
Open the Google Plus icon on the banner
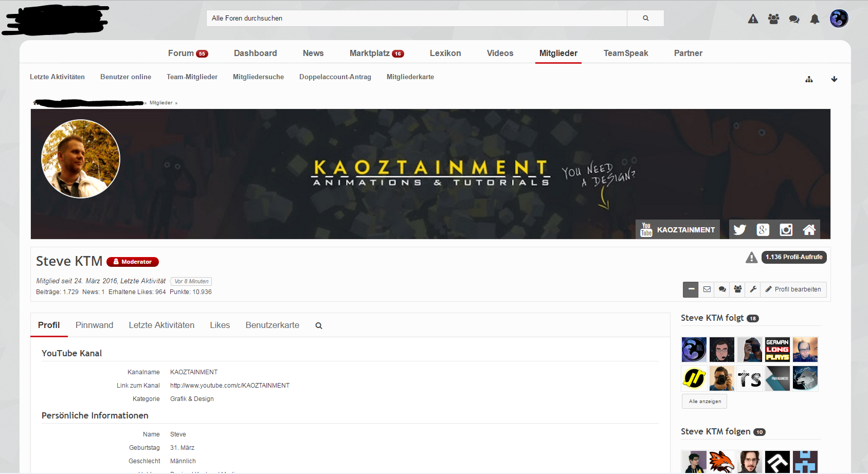(x=763, y=230)
